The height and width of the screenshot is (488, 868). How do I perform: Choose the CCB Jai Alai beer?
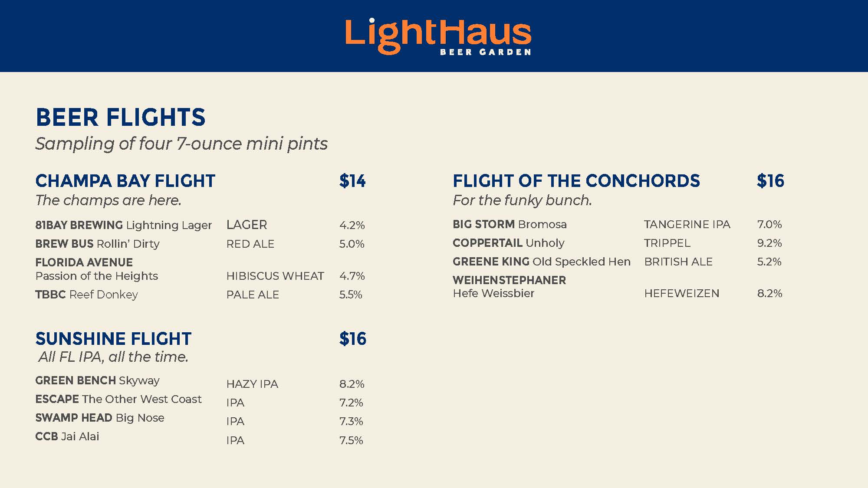tap(67, 436)
